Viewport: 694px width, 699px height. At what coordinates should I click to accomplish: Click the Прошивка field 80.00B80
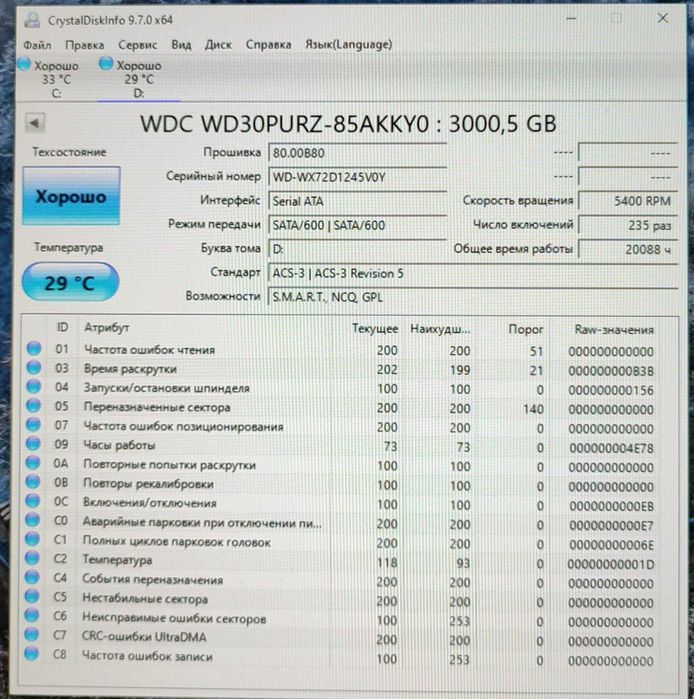click(357, 153)
